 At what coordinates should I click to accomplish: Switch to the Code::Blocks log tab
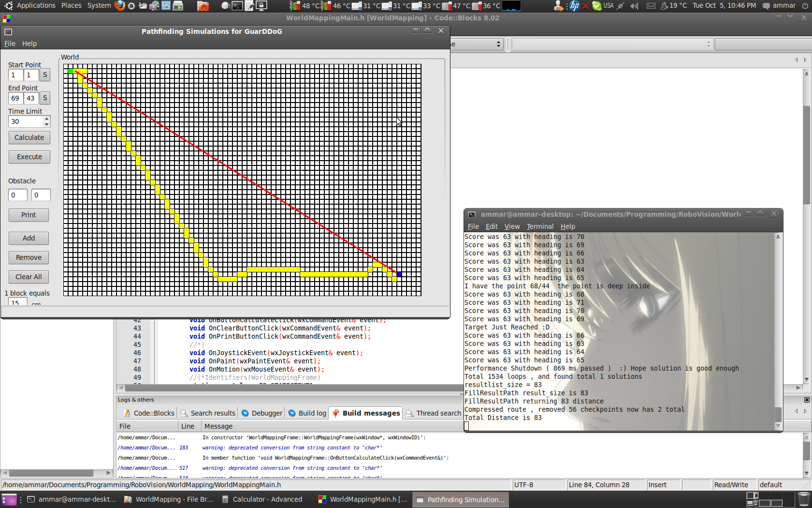(x=148, y=413)
